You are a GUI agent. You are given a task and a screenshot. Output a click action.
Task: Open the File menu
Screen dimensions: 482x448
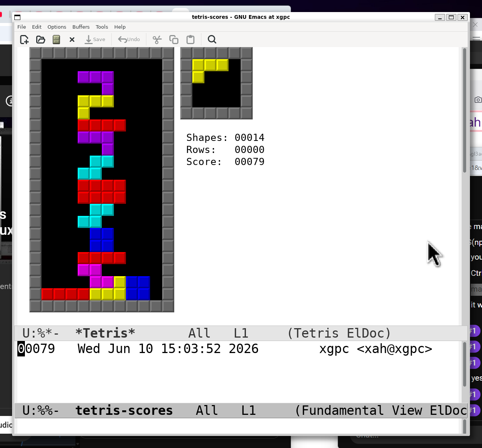point(21,27)
